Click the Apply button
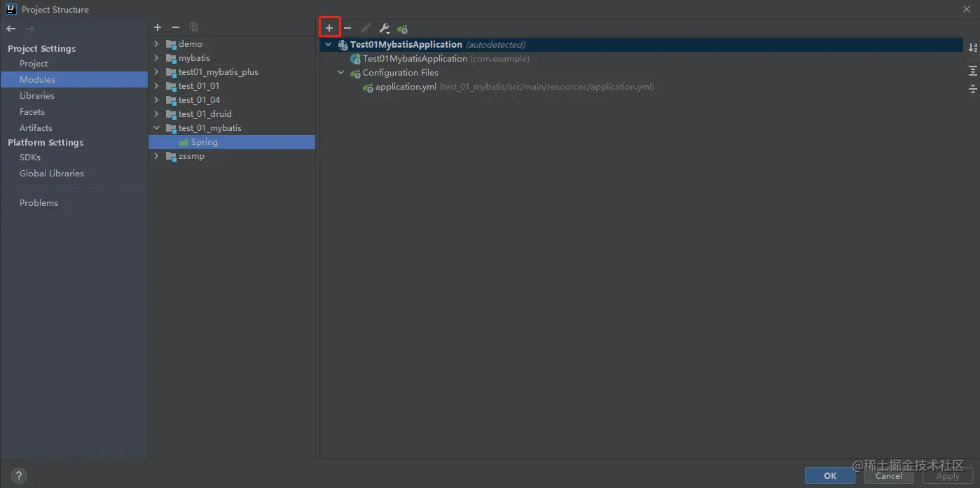This screenshot has width=980, height=488. click(x=948, y=475)
